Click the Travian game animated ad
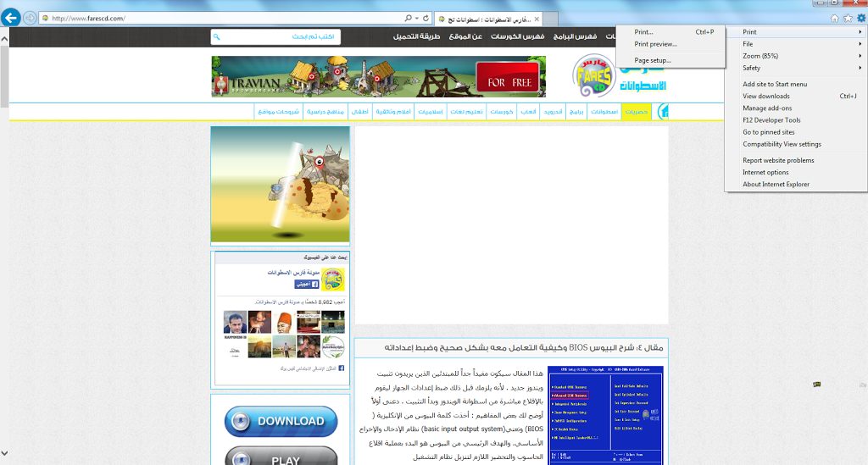868x465 pixels. click(x=280, y=184)
